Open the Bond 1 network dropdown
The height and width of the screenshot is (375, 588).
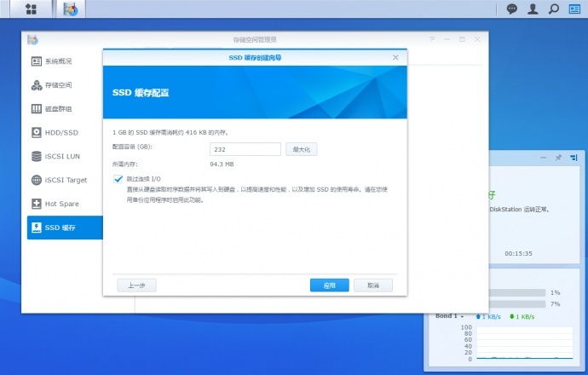450,316
